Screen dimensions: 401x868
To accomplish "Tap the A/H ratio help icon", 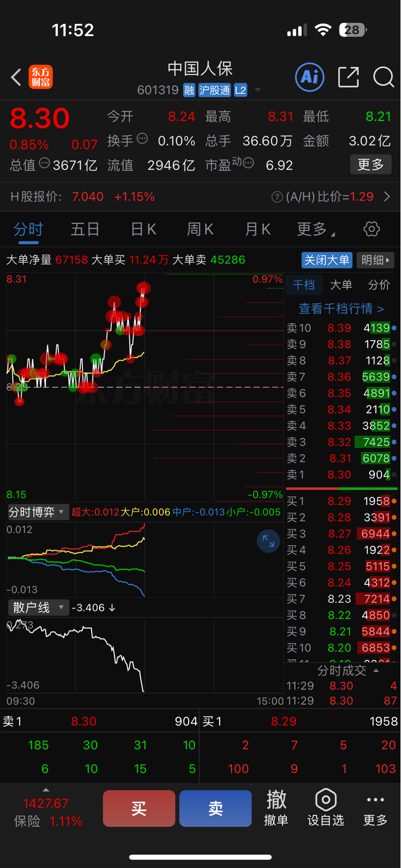I will coord(277,197).
